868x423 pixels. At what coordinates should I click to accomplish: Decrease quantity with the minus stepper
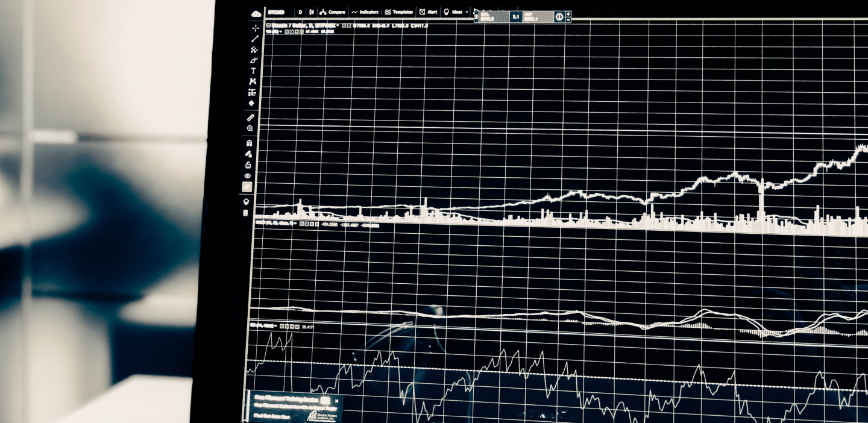[x=568, y=20]
